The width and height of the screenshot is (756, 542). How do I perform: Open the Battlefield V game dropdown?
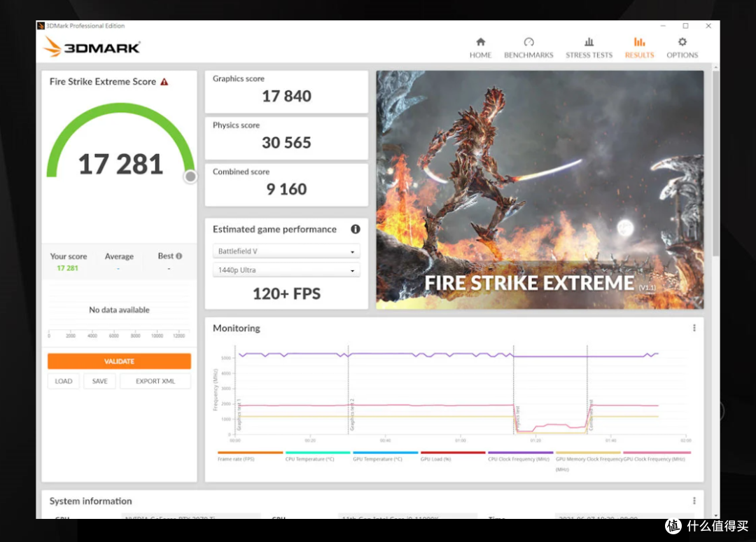click(286, 251)
